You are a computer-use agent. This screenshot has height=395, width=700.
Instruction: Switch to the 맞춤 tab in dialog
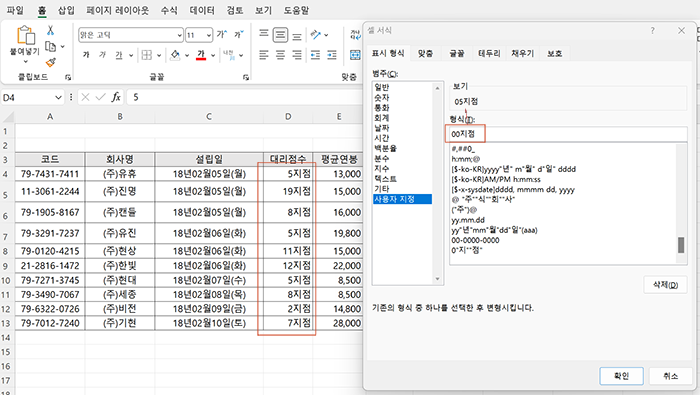click(x=425, y=53)
